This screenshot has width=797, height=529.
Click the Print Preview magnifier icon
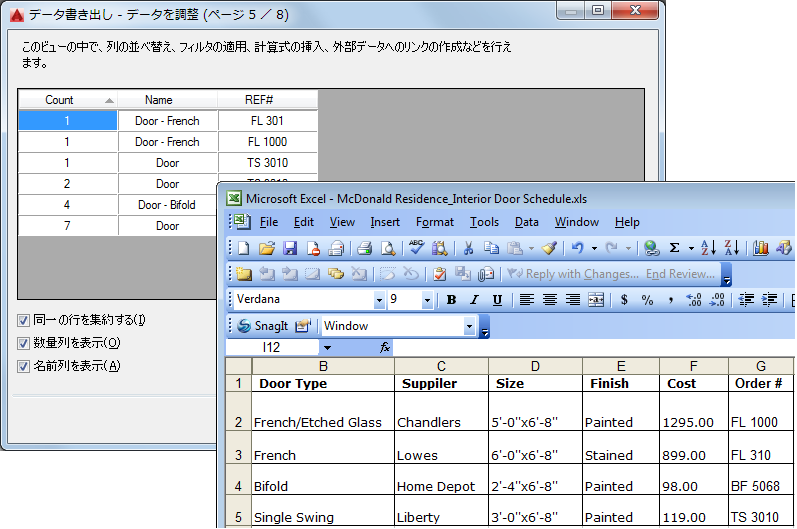tap(388, 248)
